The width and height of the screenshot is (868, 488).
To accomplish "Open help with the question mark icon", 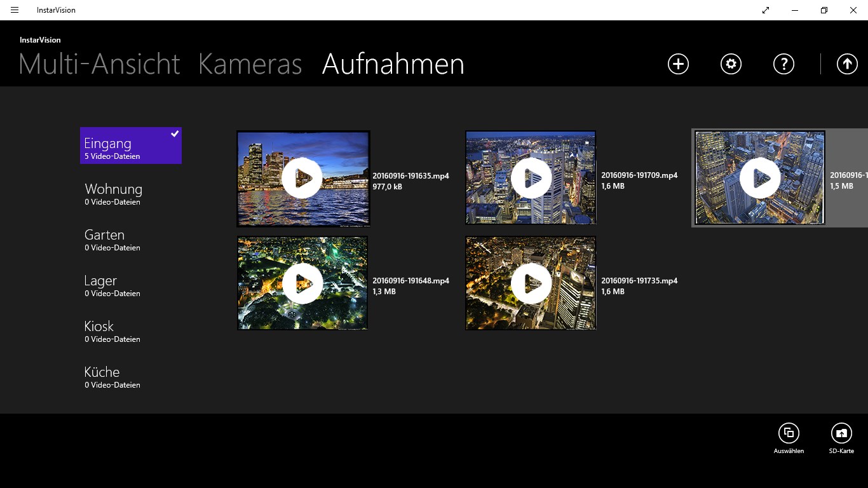I will coord(783,64).
